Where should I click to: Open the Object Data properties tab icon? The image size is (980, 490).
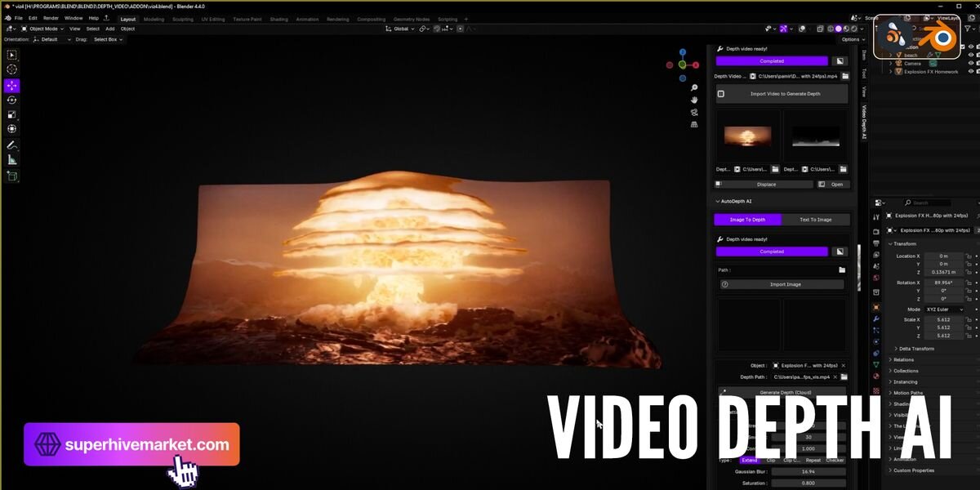coord(876,364)
